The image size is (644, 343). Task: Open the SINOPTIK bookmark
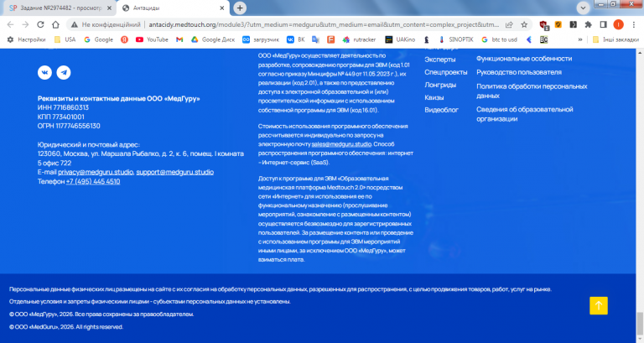tap(455, 39)
